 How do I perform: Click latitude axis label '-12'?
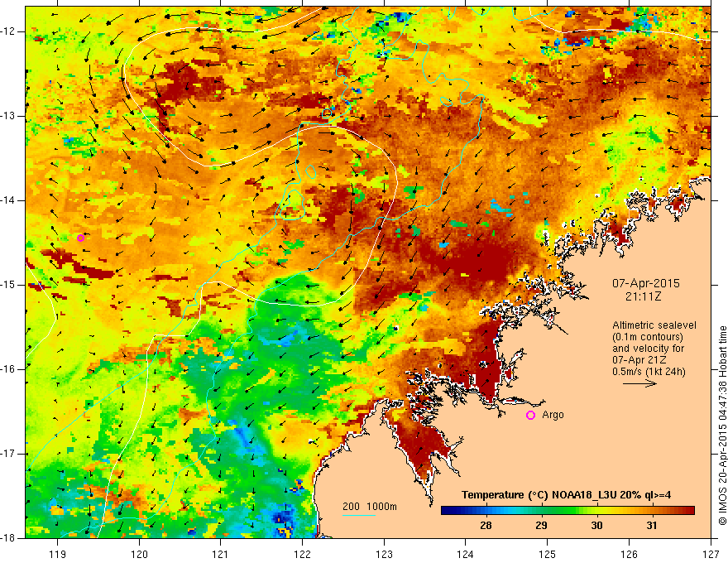click(x=9, y=31)
